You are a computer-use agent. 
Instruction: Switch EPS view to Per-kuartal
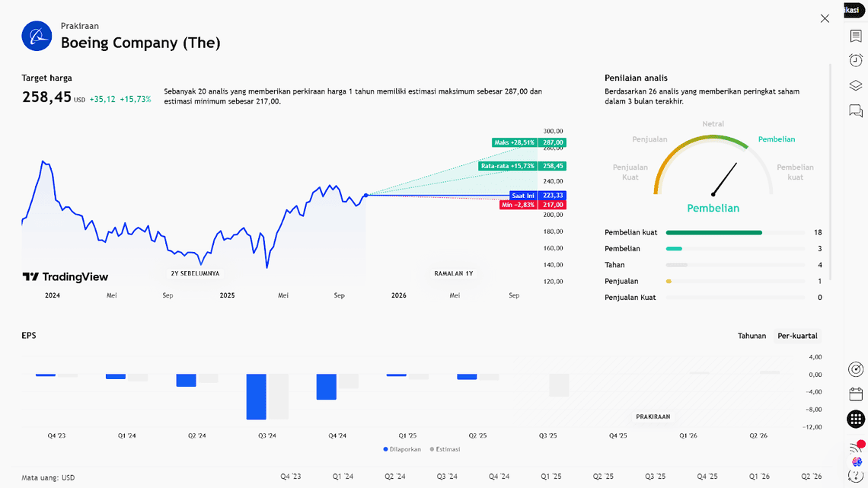797,336
